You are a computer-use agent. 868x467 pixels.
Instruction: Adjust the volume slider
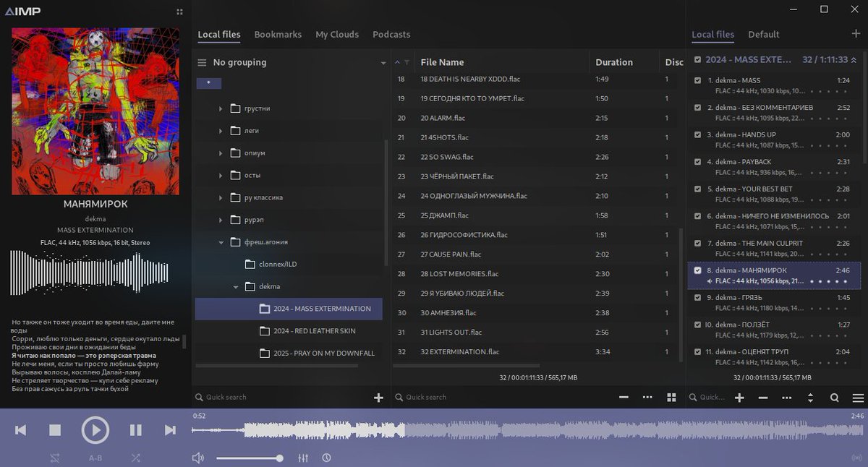pyautogui.click(x=249, y=458)
